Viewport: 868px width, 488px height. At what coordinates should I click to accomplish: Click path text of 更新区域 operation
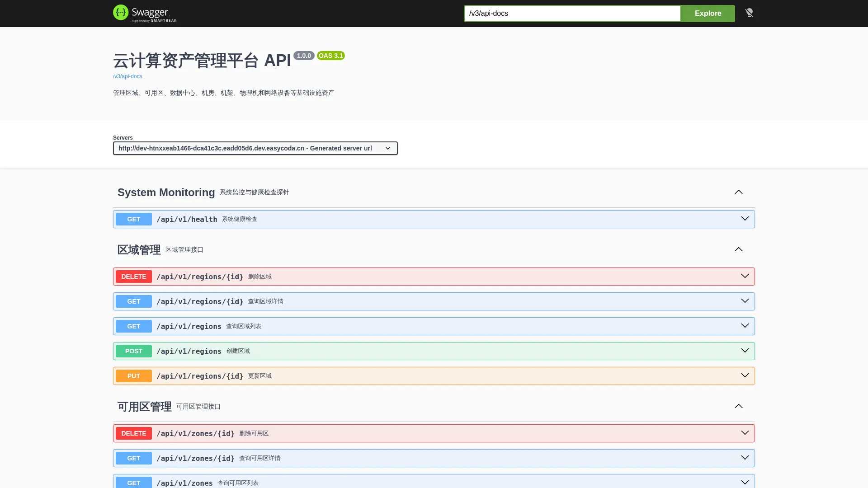pyautogui.click(x=200, y=376)
